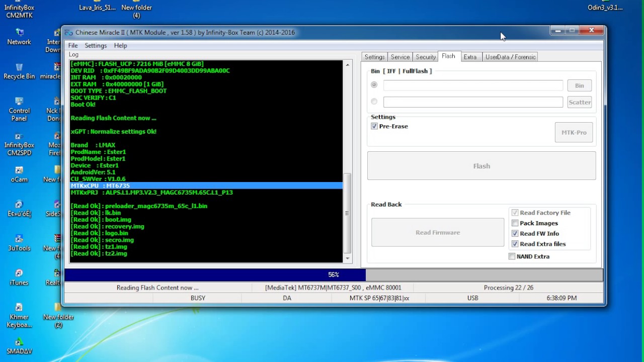Screen dimensions: 644x362
Task: Enable the NAND Extra checkbox
Action: pos(512,256)
